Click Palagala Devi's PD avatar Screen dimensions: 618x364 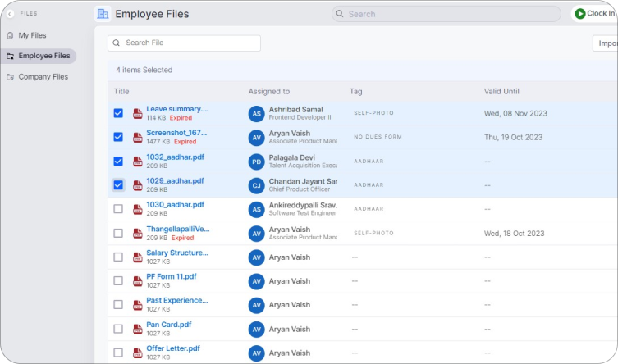pos(257,162)
